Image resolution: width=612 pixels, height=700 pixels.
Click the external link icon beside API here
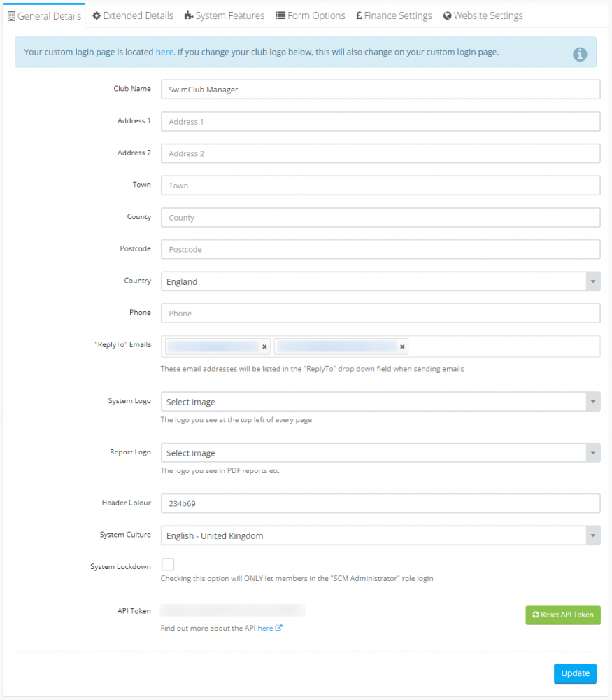tap(278, 628)
